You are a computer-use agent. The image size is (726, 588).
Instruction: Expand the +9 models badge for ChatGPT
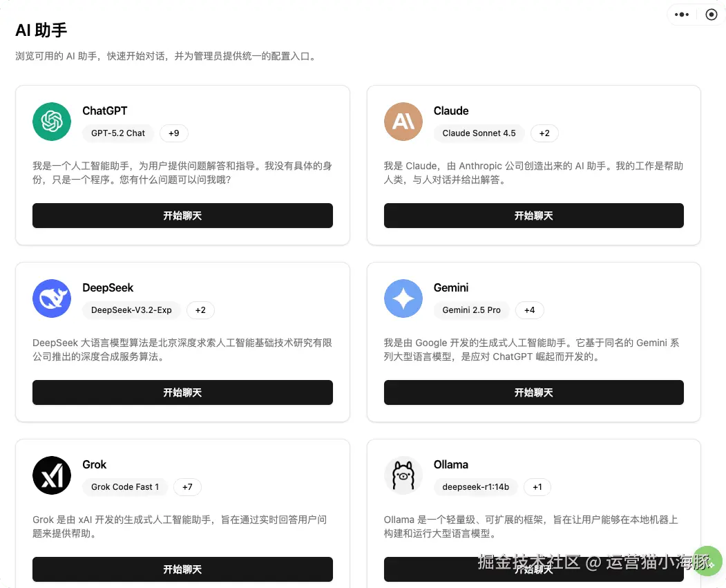coord(173,133)
